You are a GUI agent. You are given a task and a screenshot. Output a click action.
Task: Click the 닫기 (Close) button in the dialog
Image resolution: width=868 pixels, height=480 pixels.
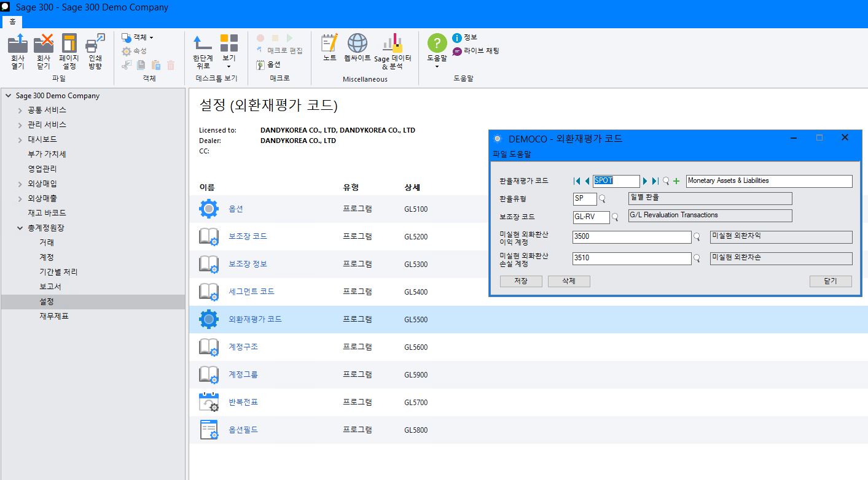(x=831, y=281)
